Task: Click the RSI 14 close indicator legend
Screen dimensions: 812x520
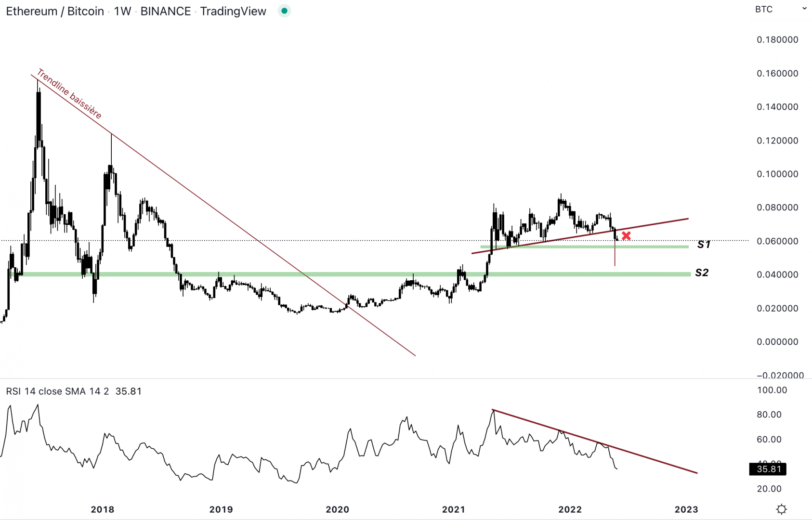Action: [57, 391]
